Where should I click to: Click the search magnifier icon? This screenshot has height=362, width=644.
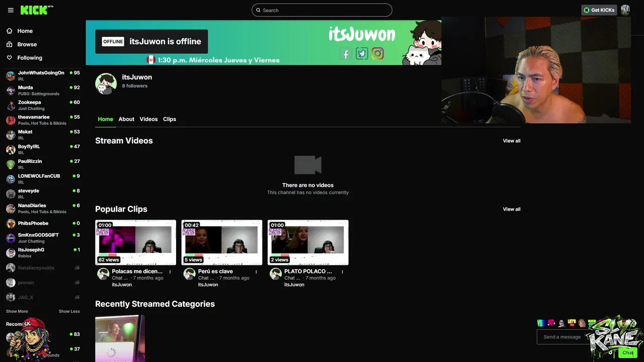258,10
